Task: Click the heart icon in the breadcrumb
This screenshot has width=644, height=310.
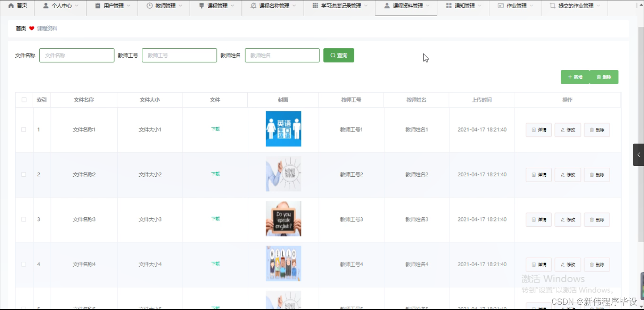Action: tap(31, 28)
